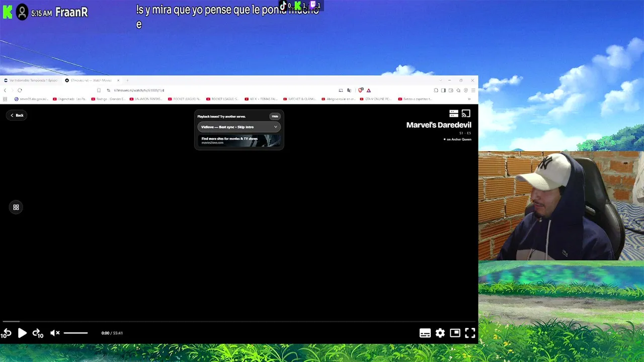Hide the playback issues panel
644x362 pixels.
[x=275, y=116]
